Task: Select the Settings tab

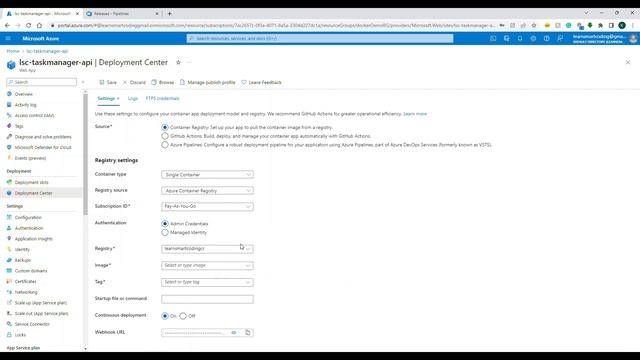Action: 108,98
